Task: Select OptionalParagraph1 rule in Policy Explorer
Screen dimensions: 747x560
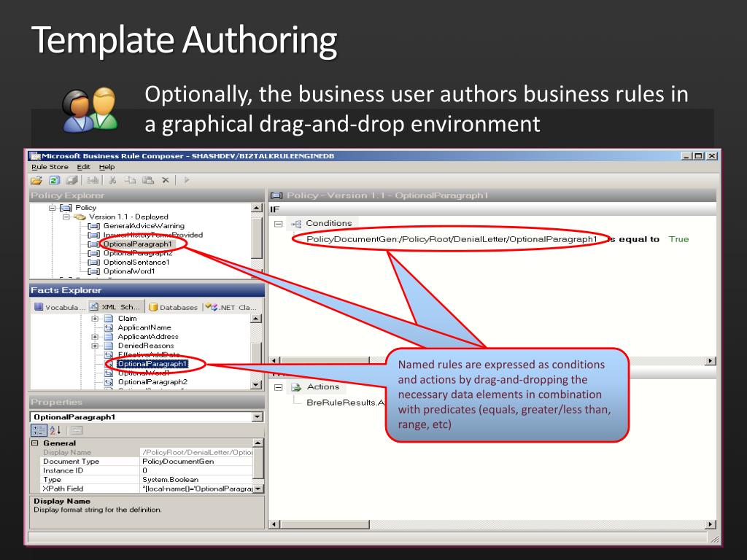Action: pyautogui.click(x=138, y=244)
